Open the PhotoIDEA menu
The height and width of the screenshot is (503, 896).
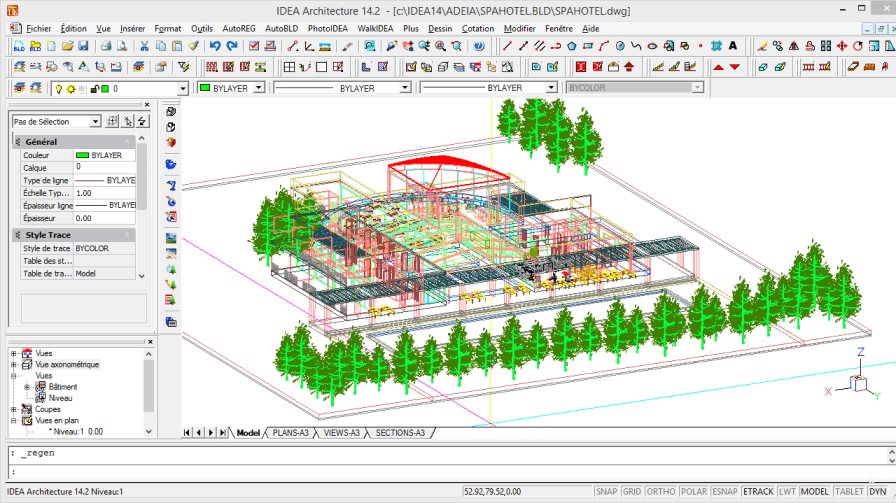pos(327,29)
